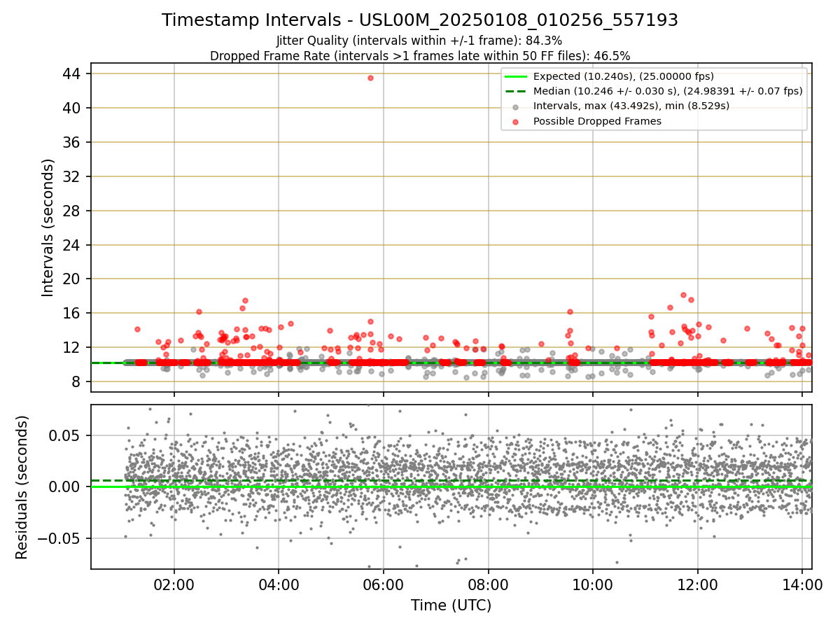Click the gray dot marker in the legend
The height and width of the screenshot is (630, 840).
pos(515,106)
